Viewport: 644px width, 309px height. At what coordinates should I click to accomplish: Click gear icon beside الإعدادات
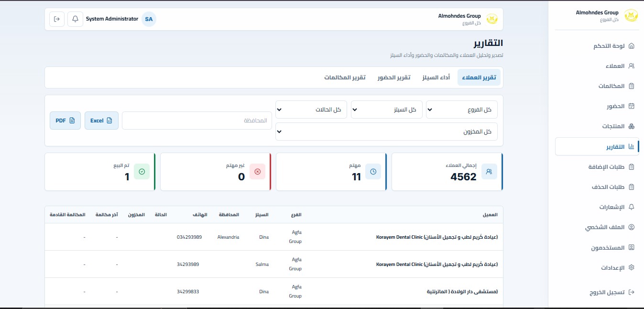[631, 267]
